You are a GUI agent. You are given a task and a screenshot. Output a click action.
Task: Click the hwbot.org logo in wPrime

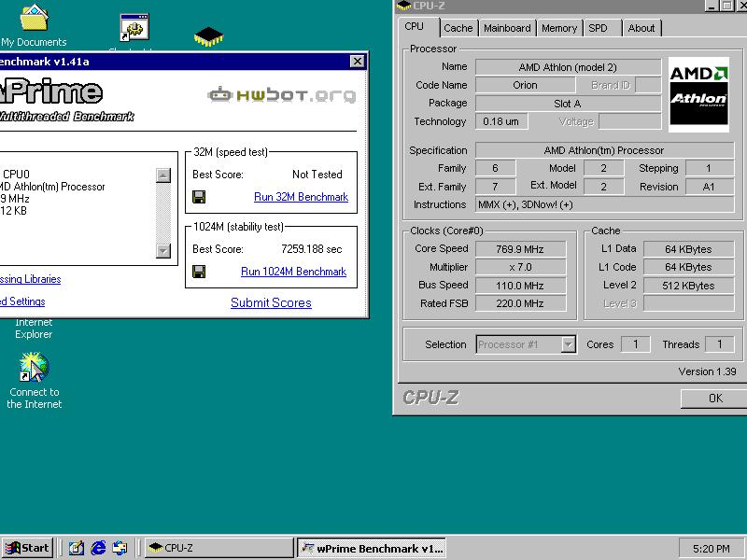coord(282,95)
